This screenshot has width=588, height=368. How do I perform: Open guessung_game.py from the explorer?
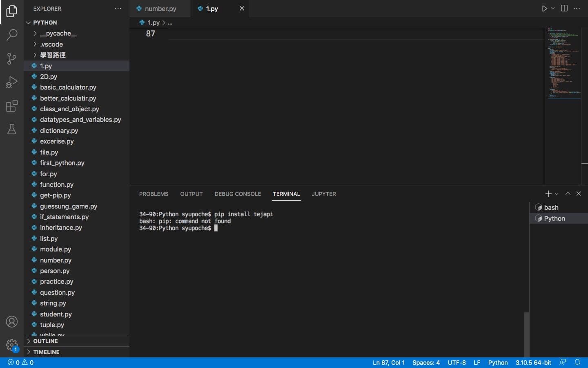click(69, 206)
